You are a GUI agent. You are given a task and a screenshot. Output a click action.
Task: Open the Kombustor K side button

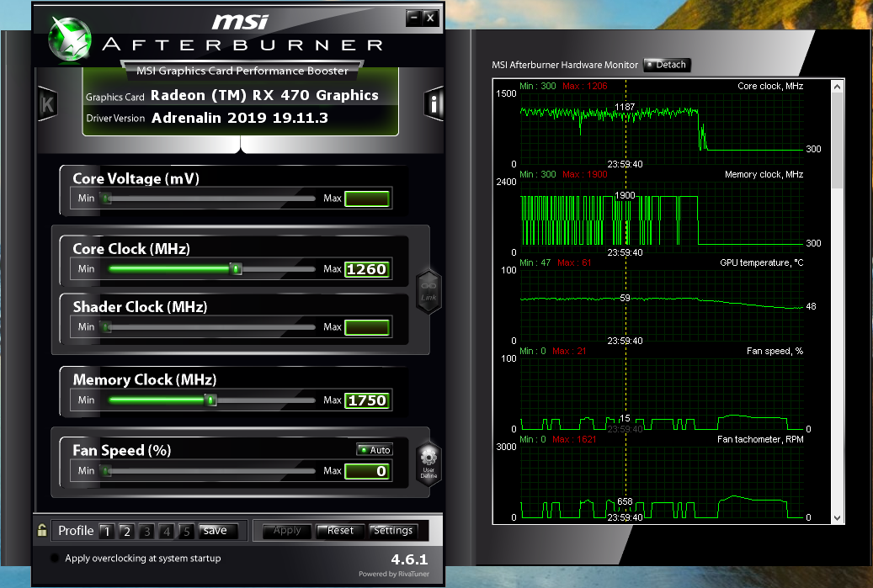[x=47, y=104]
